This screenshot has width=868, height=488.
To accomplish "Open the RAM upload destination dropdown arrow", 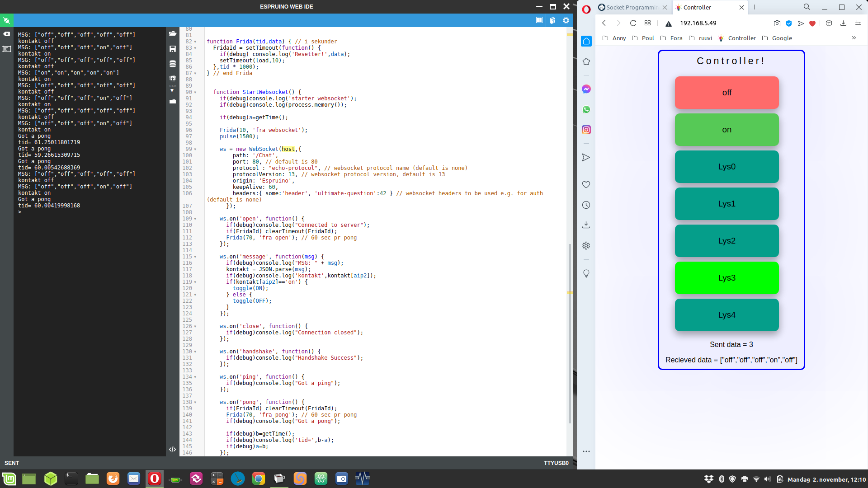I will click(x=172, y=90).
